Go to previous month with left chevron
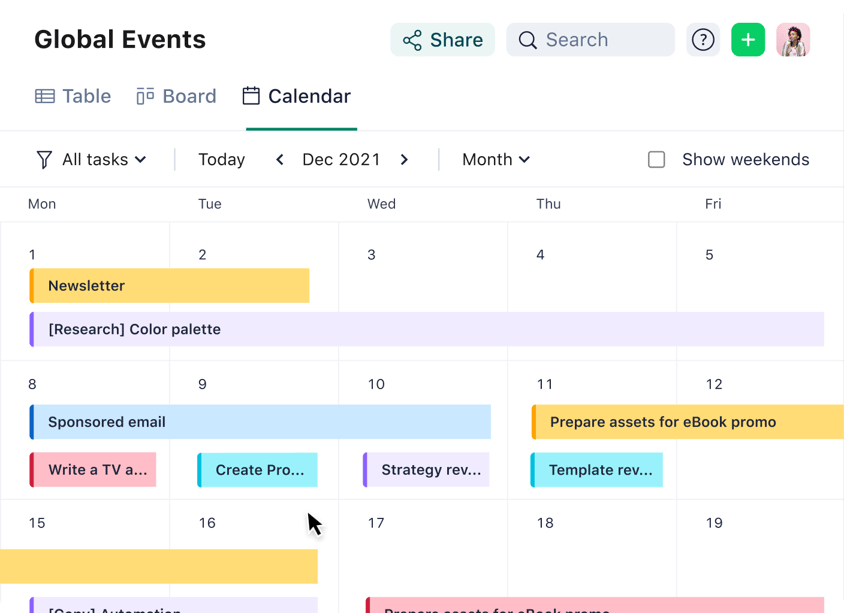The height and width of the screenshot is (613, 844). click(280, 160)
